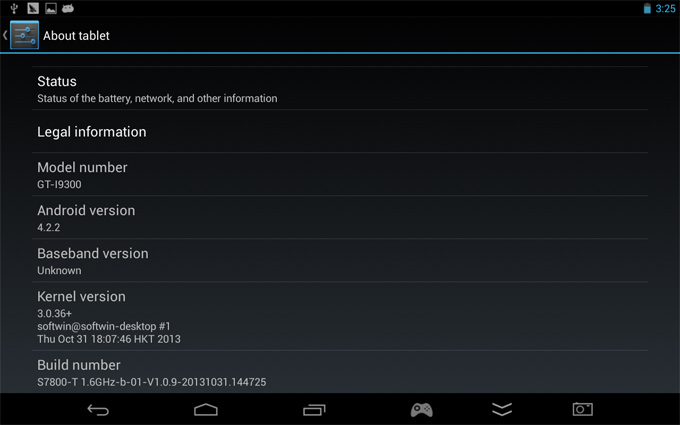This screenshot has width=680, height=425.
Task: Tap the Kernel version row
Action: click(340, 316)
